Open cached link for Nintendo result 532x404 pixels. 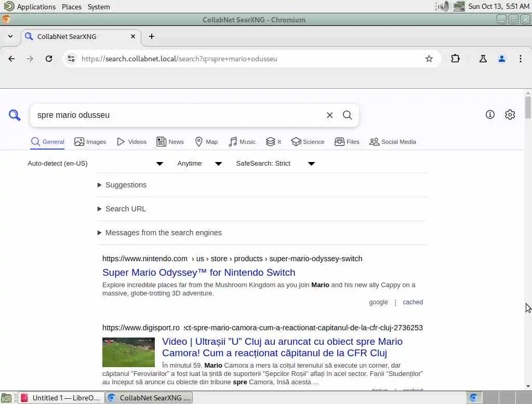click(413, 302)
